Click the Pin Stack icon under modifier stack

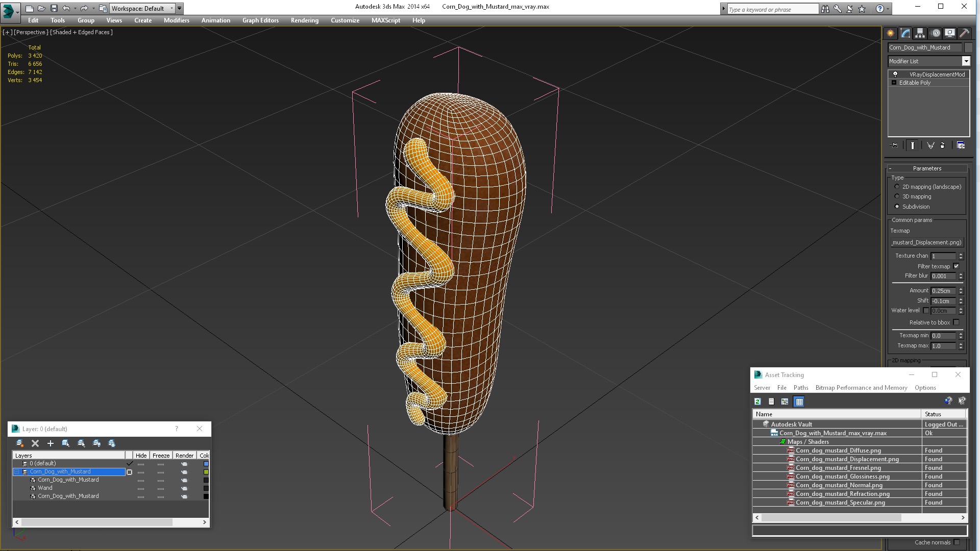coord(894,145)
